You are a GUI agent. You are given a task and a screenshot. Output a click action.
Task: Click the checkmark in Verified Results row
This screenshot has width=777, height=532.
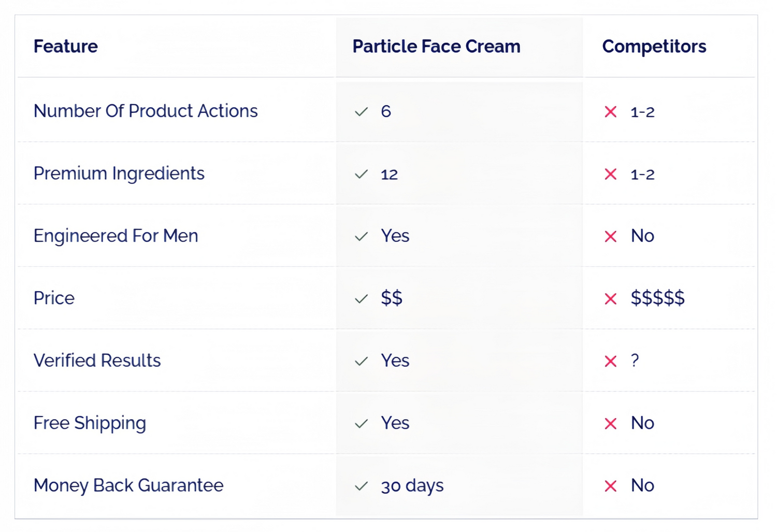click(361, 361)
